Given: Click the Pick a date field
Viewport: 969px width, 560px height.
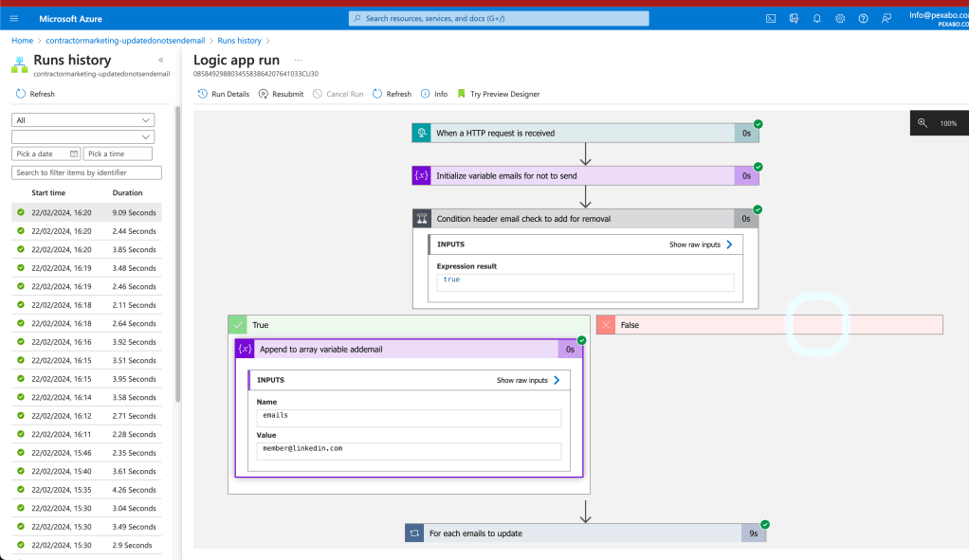Looking at the screenshot, I should (x=46, y=154).
